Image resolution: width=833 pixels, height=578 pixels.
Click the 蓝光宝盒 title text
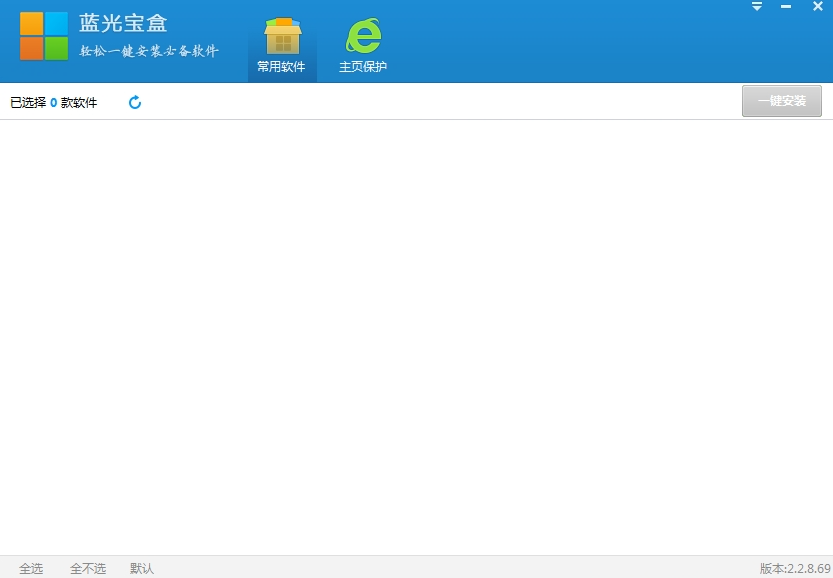pos(123,23)
